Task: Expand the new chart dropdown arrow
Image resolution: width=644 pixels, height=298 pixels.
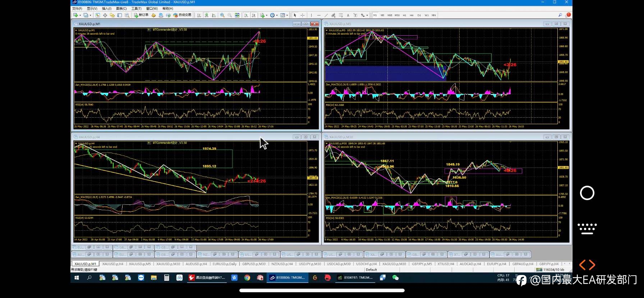Action: [80, 15]
